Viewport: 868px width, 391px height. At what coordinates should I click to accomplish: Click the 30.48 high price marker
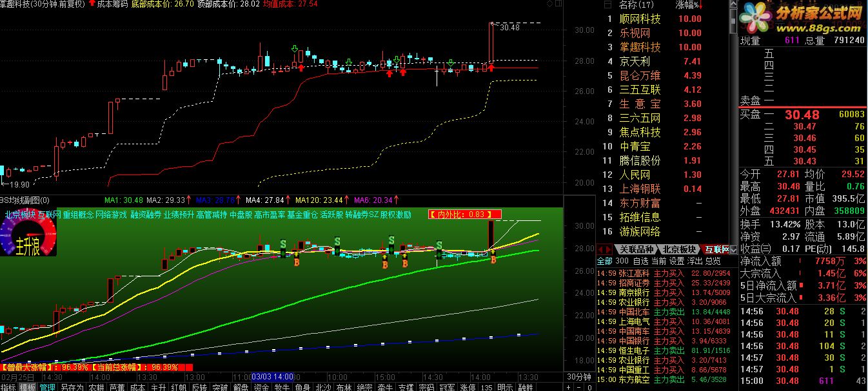pos(509,27)
